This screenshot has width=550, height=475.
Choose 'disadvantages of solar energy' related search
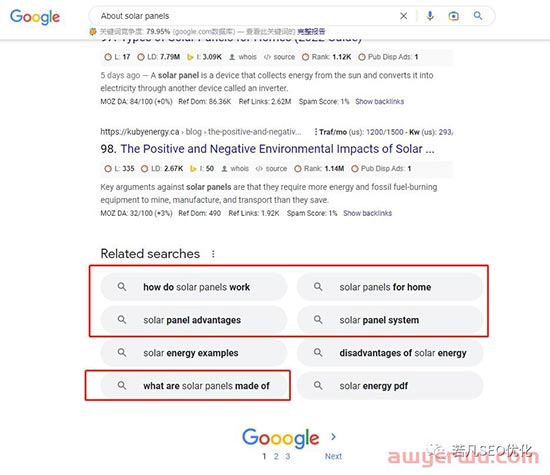(390, 353)
